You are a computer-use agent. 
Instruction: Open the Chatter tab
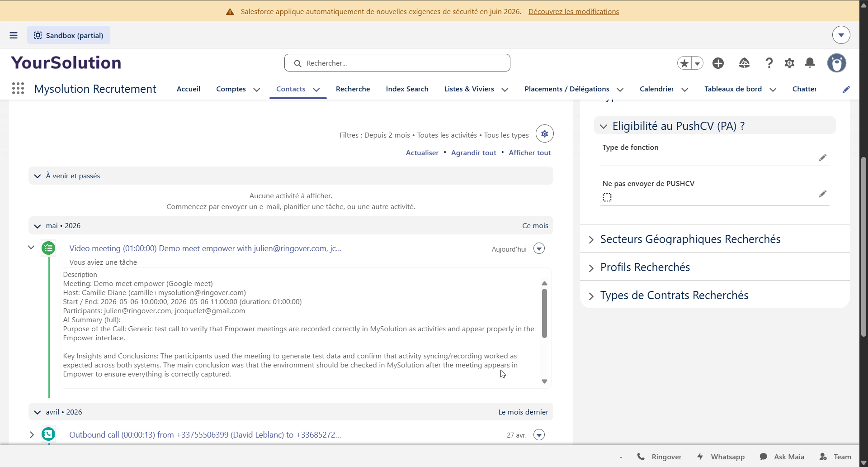(x=804, y=89)
